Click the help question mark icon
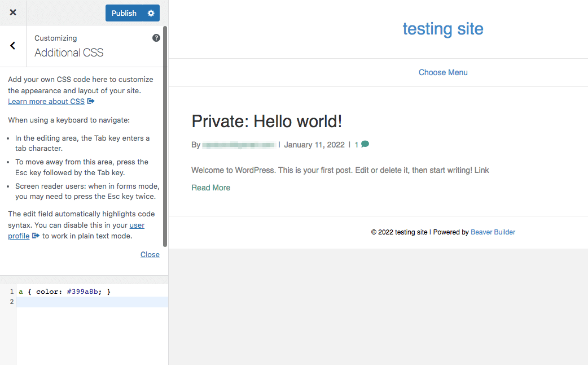This screenshot has width=588, height=365. (x=156, y=38)
